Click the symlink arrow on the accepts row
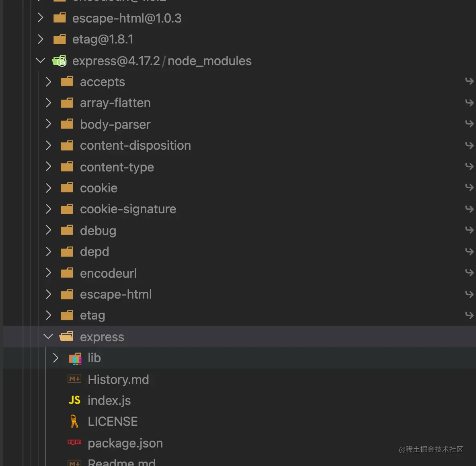The width and height of the screenshot is (476, 466). pos(469,82)
